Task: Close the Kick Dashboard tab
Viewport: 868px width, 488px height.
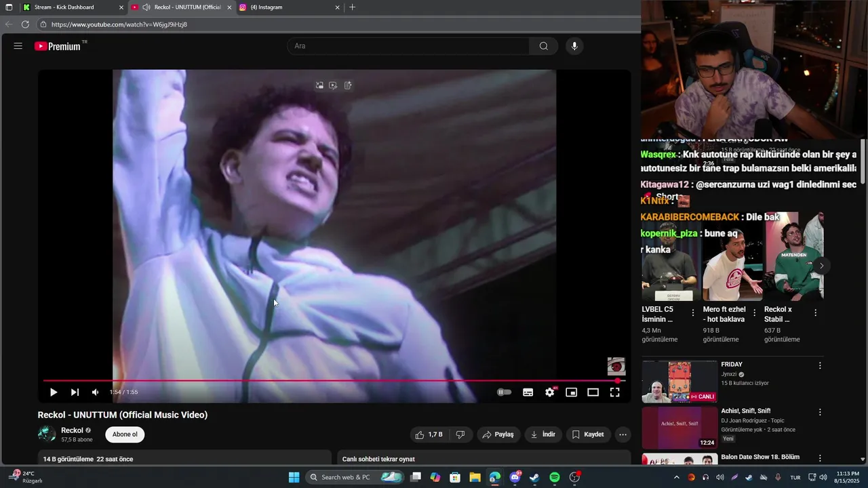Action: [x=121, y=7]
